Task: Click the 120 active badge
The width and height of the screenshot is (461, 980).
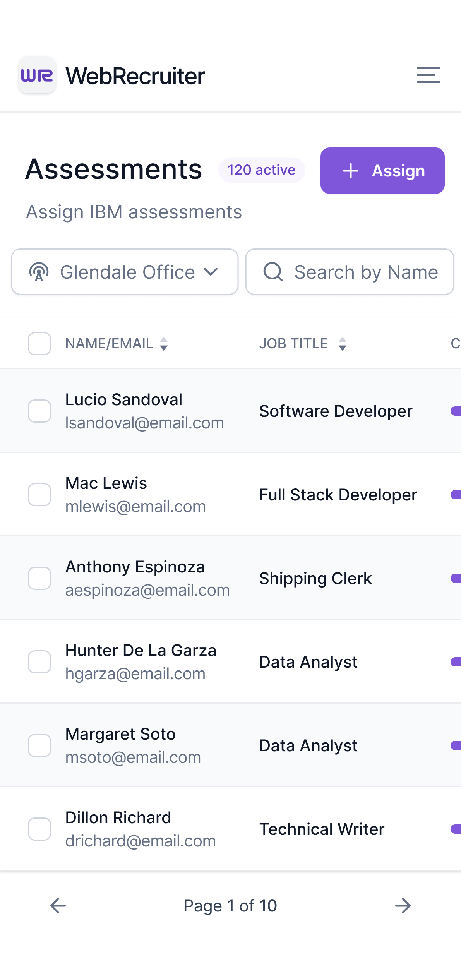Action: point(262,170)
